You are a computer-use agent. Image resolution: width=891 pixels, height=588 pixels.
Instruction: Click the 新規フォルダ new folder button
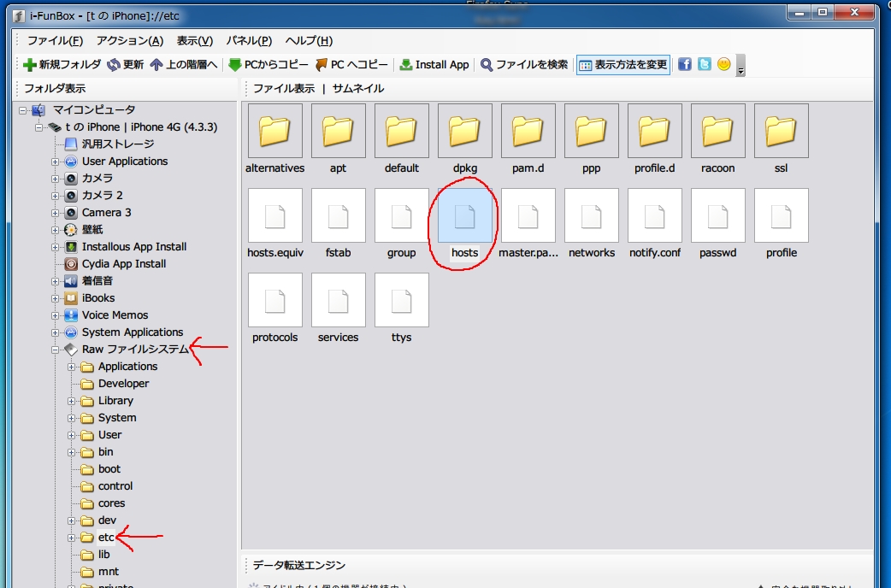pos(62,65)
